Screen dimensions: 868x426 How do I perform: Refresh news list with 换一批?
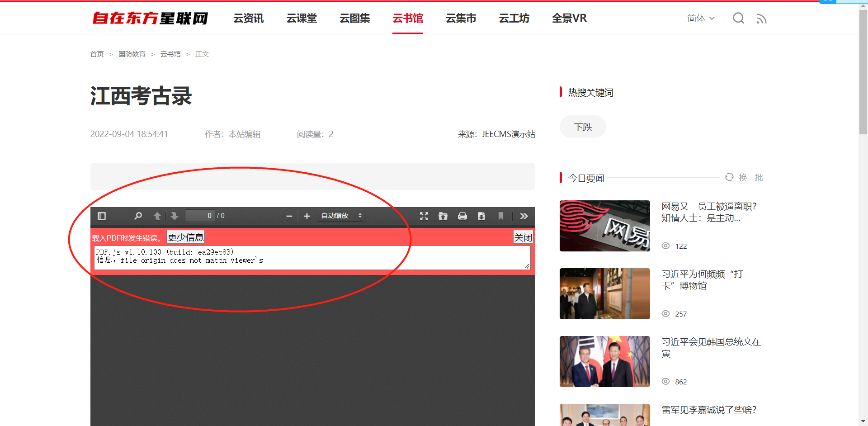click(x=744, y=178)
